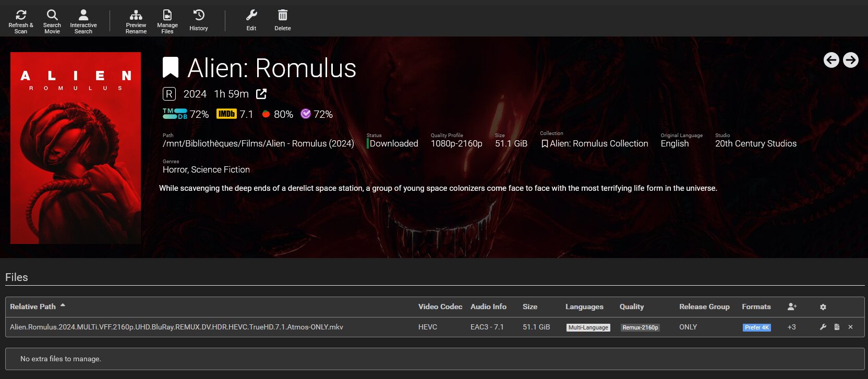Click the Prefer 4K format tag
Viewport: 868px width, 379px height.
pyautogui.click(x=757, y=327)
